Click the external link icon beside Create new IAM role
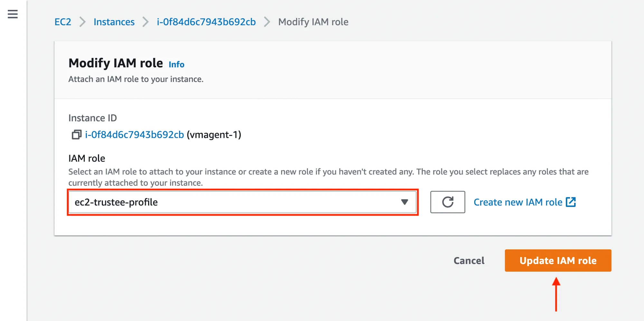The width and height of the screenshot is (644, 321). tap(571, 202)
